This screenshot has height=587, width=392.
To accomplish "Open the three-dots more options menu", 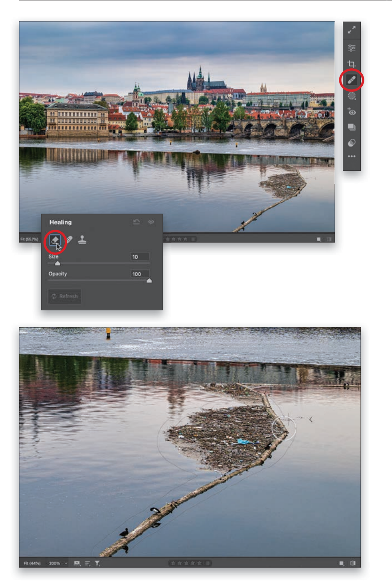I will pos(351,157).
